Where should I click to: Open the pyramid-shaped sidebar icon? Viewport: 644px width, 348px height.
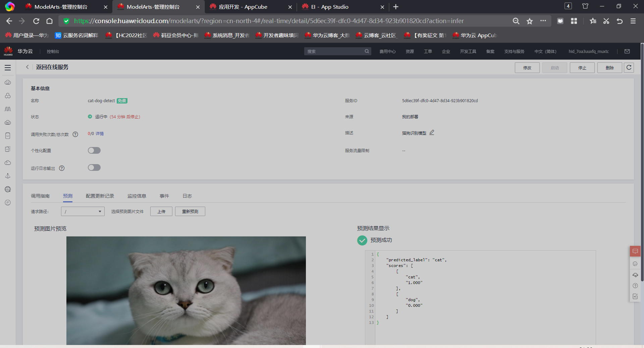(x=8, y=176)
